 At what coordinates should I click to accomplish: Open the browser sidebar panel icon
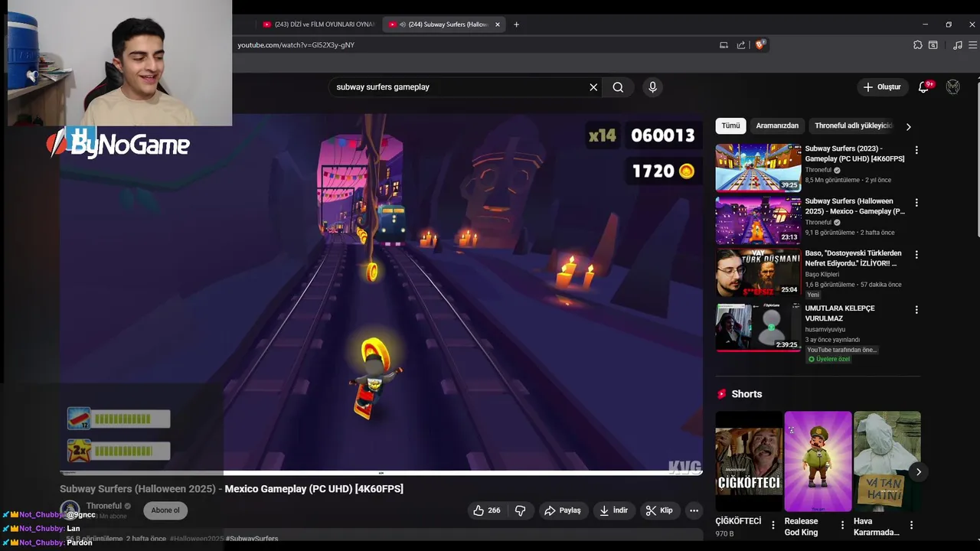tap(933, 45)
